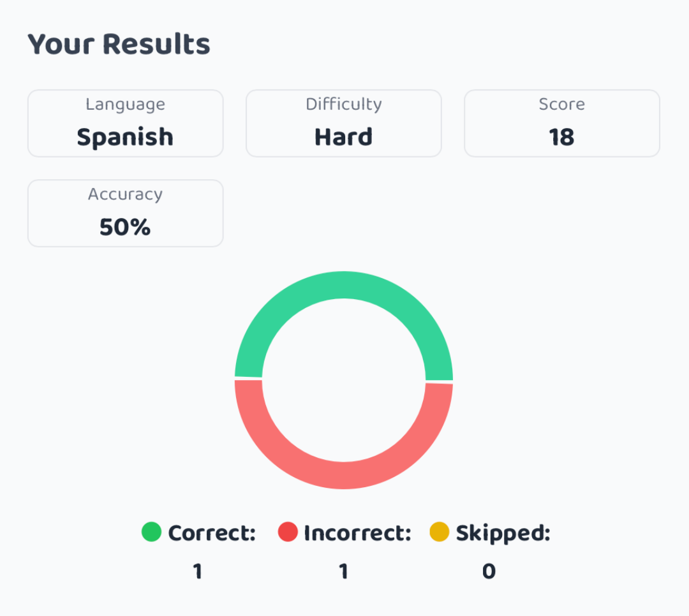Click the word Spanish
The width and height of the screenshot is (689, 616).
(x=125, y=138)
